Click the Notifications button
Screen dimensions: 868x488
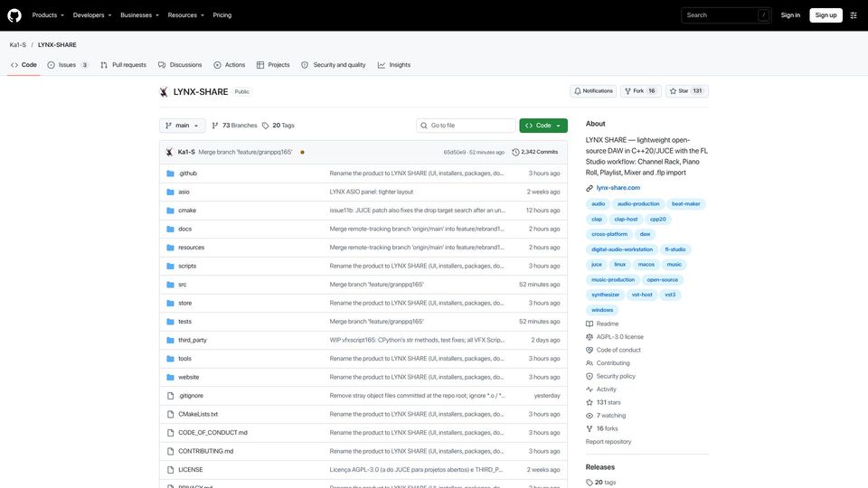coord(593,91)
